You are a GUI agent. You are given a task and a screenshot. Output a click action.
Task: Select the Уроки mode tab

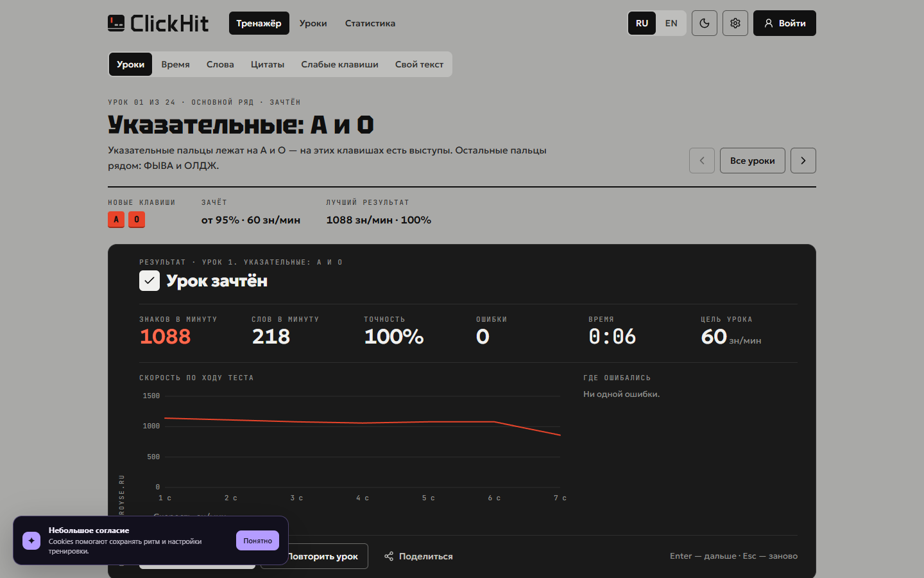click(x=131, y=64)
